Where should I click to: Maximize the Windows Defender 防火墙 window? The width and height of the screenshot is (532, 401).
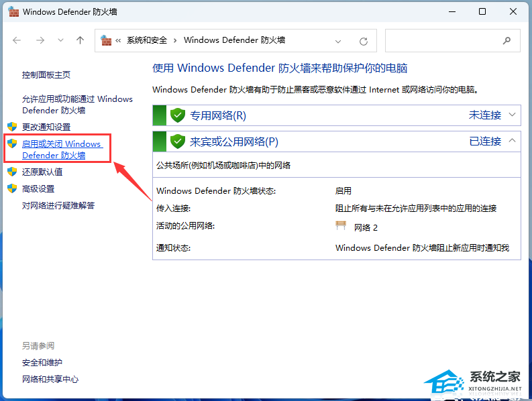pos(482,11)
